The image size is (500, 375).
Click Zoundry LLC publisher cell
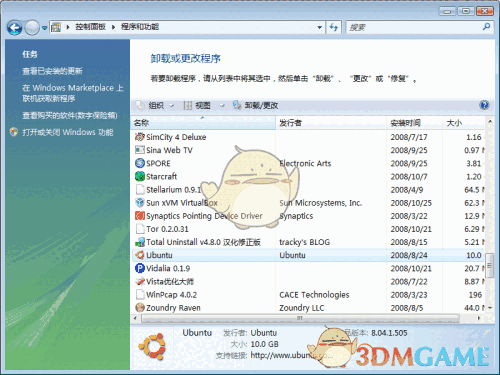(301, 308)
